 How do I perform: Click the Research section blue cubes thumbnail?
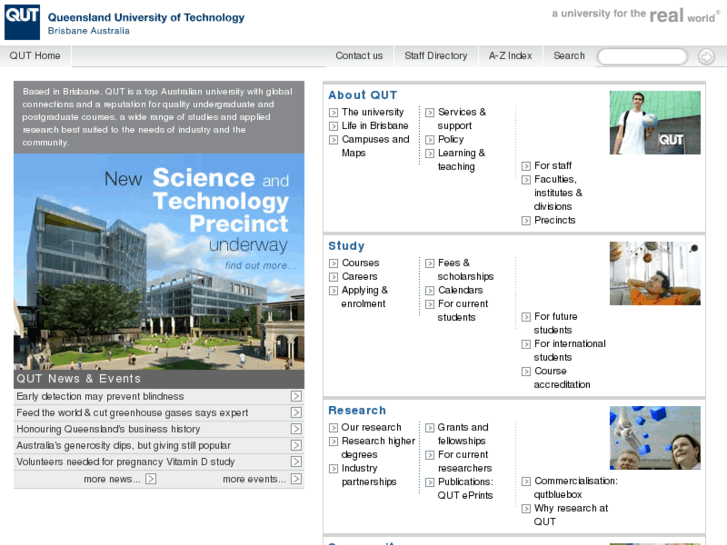[655, 438]
